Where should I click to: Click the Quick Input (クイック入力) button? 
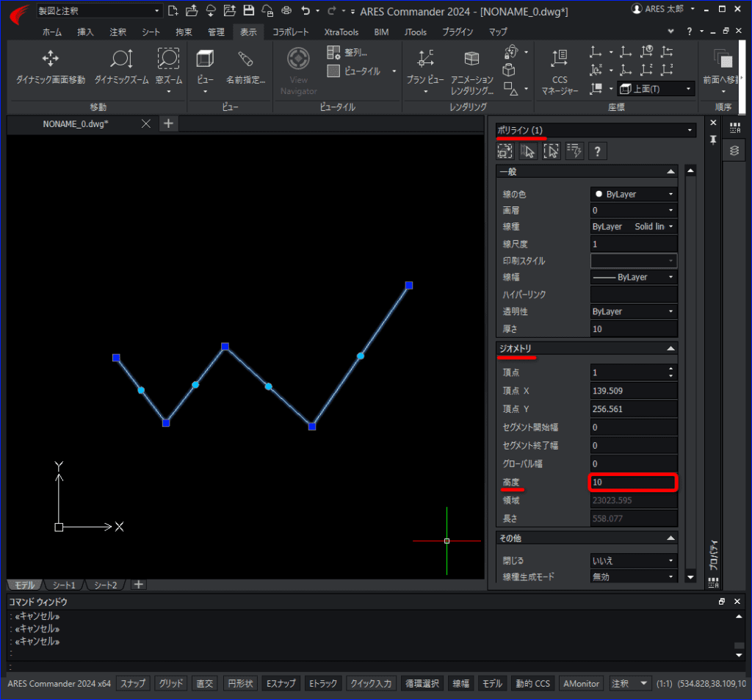(371, 683)
